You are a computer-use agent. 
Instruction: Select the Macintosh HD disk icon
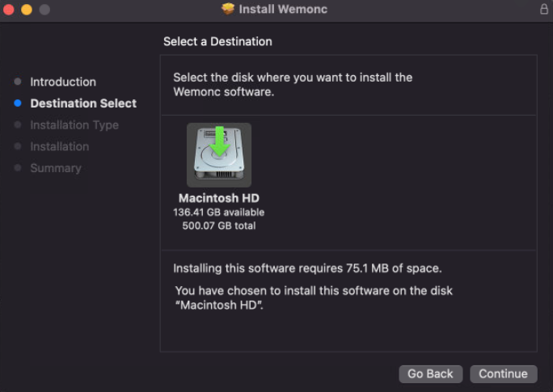point(219,154)
